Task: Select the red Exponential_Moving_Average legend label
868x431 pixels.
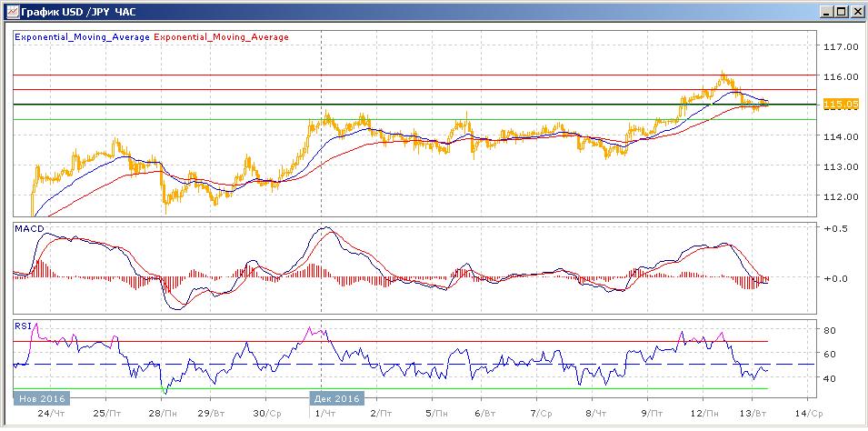Action: click(x=222, y=37)
